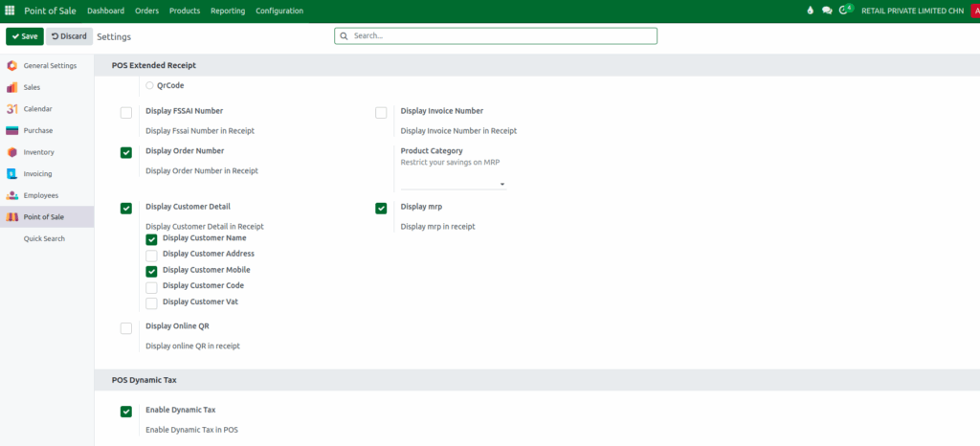This screenshot has height=446, width=980.
Task: Disable Enable Dynamic Tax checkbox
Action: [x=126, y=412]
